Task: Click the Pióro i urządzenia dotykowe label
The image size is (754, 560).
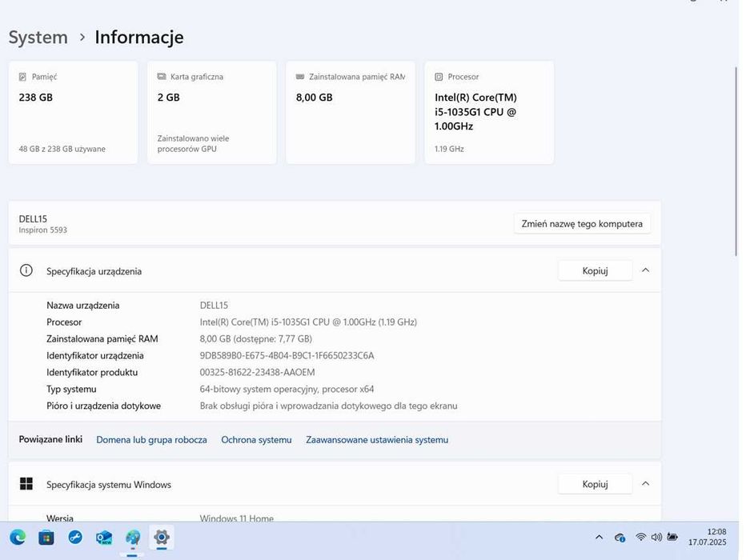Action: (104, 406)
